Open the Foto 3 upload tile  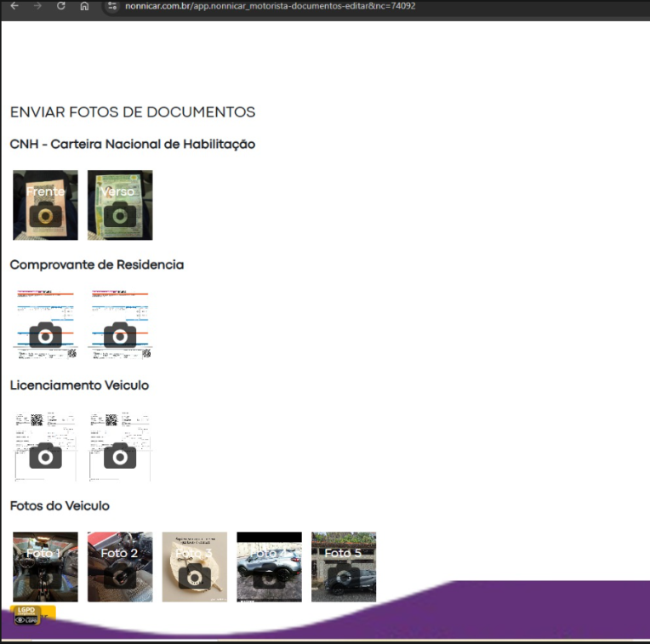tap(195, 567)
